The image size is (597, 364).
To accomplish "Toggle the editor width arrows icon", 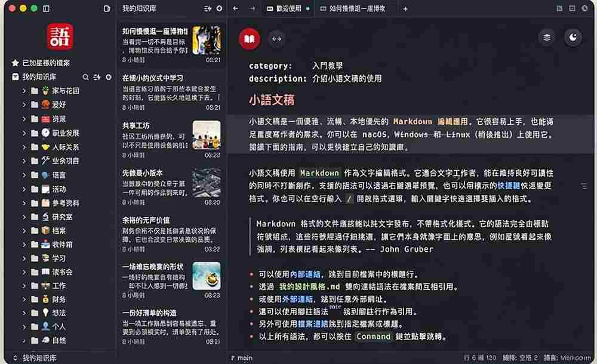I will tap(277, 39).
